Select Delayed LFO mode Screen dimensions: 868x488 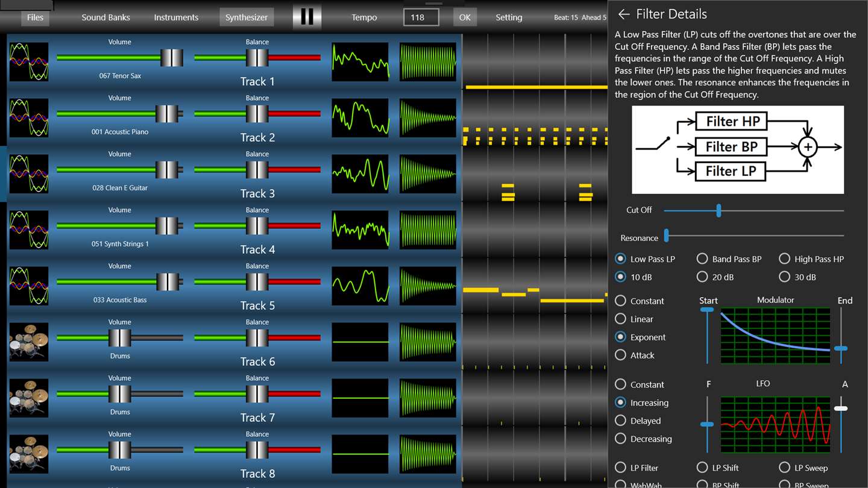(638, 421)
